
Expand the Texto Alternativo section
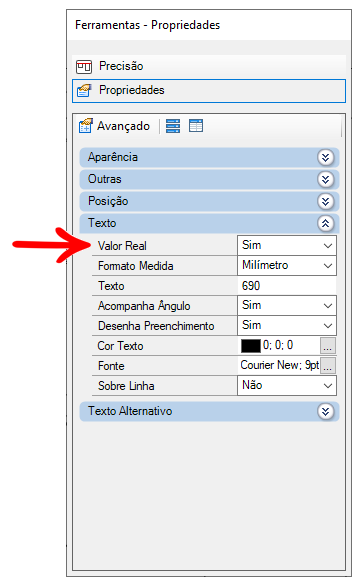325,411
